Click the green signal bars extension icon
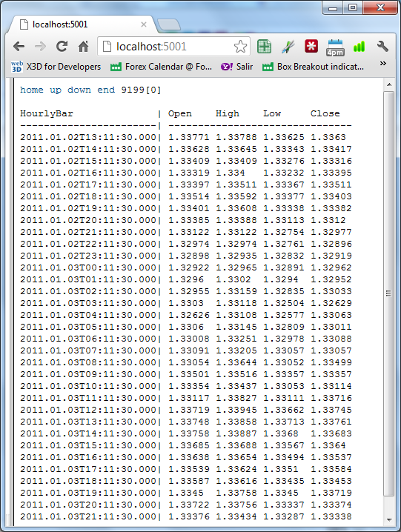This screenshot has height=532, width=401. (359, 47)
